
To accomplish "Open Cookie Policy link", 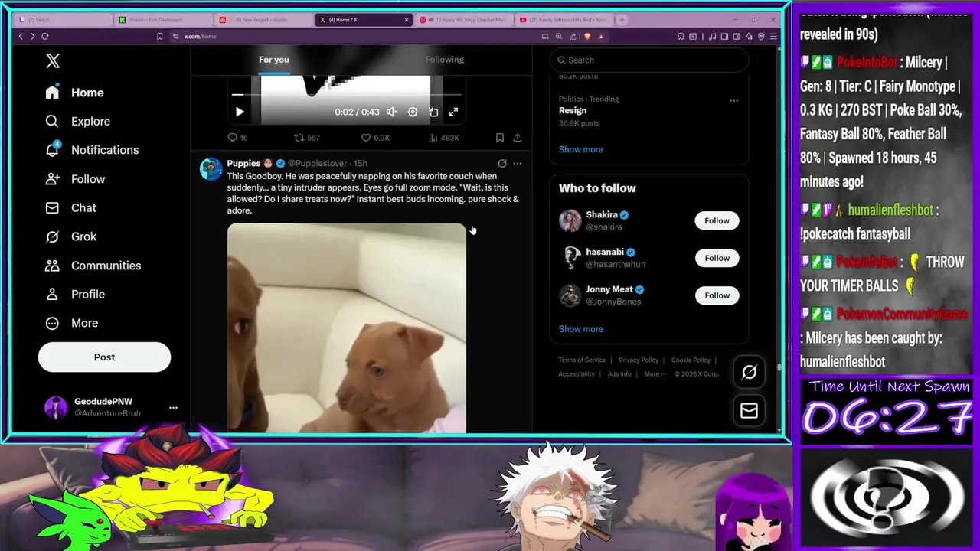I will 691,360.
